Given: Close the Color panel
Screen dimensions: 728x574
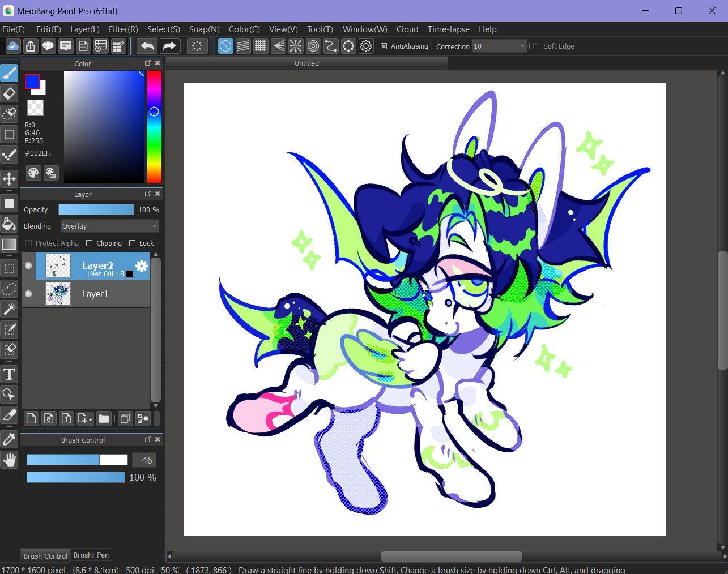Looking at the screenshot, I should click(157, 63).
